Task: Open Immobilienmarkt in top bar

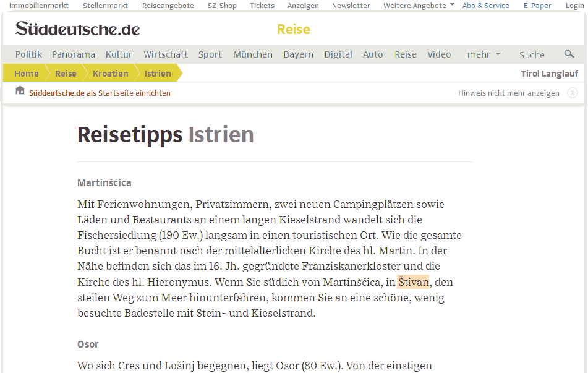Action: 39,5
